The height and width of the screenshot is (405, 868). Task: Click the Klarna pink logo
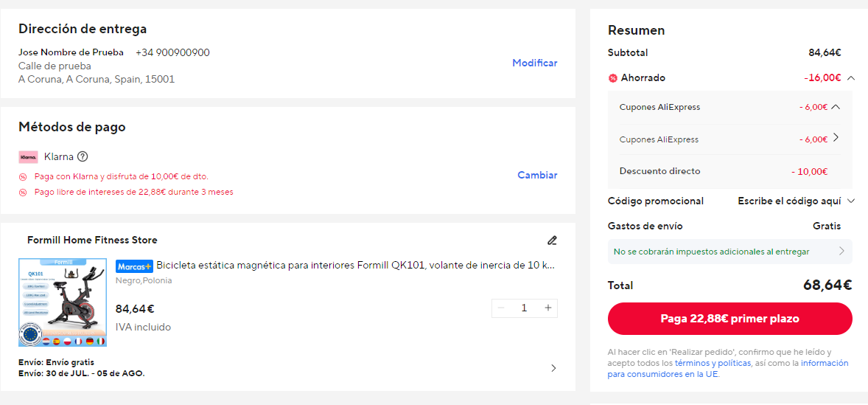tap(28, 157)
